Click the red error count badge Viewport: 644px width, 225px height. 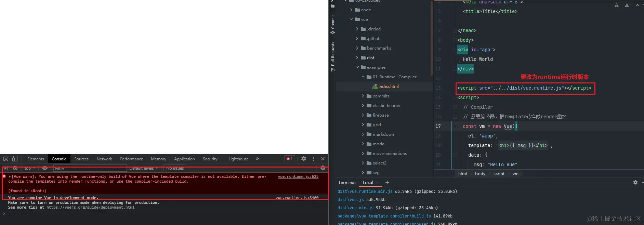coord(290,159)
